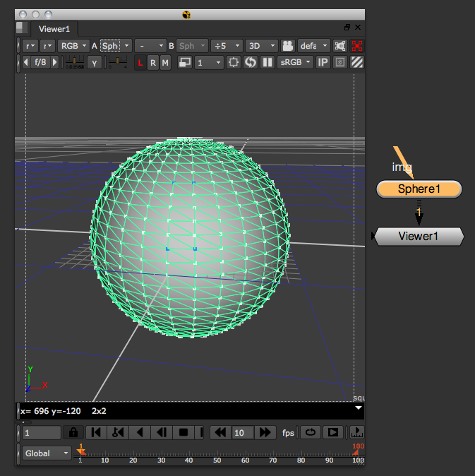Enable the red L channel button
This screenshot has height=476, width=475.
140,63
